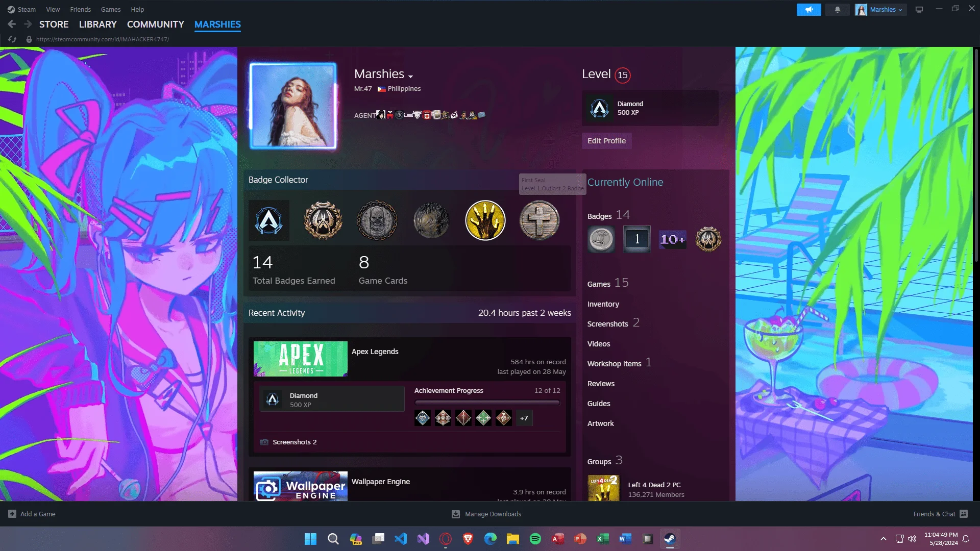Open File Explorer from the taskbar
980x551 pixels.
click(x=513, y=539)
